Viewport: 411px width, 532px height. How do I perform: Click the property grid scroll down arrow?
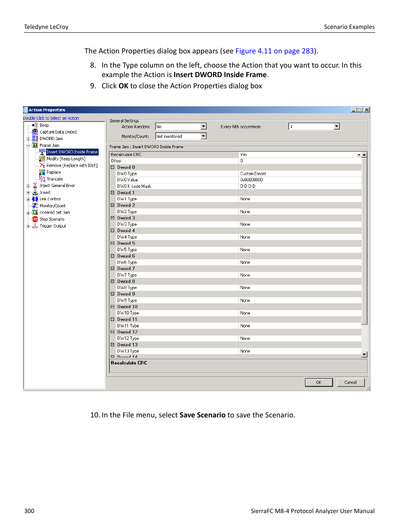pos(364,355)
